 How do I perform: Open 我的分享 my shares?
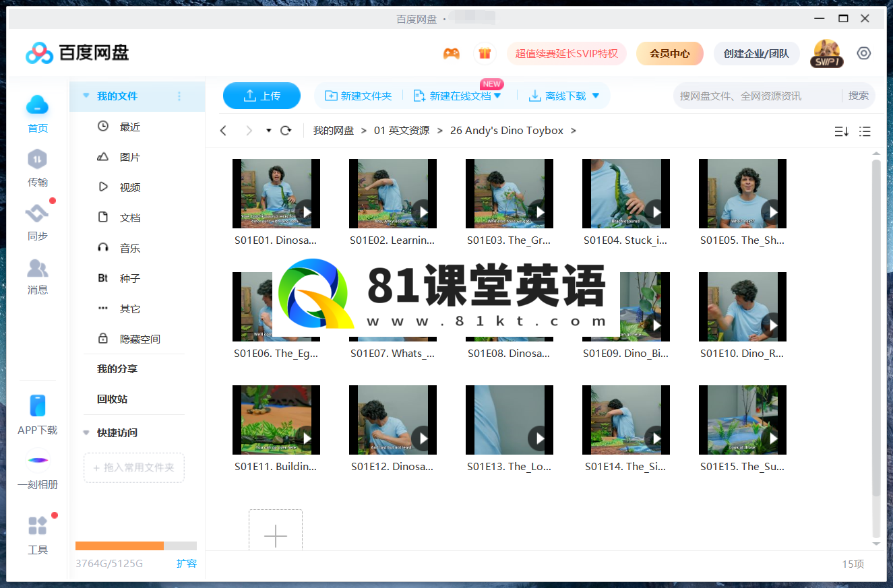tap(117, 369)
